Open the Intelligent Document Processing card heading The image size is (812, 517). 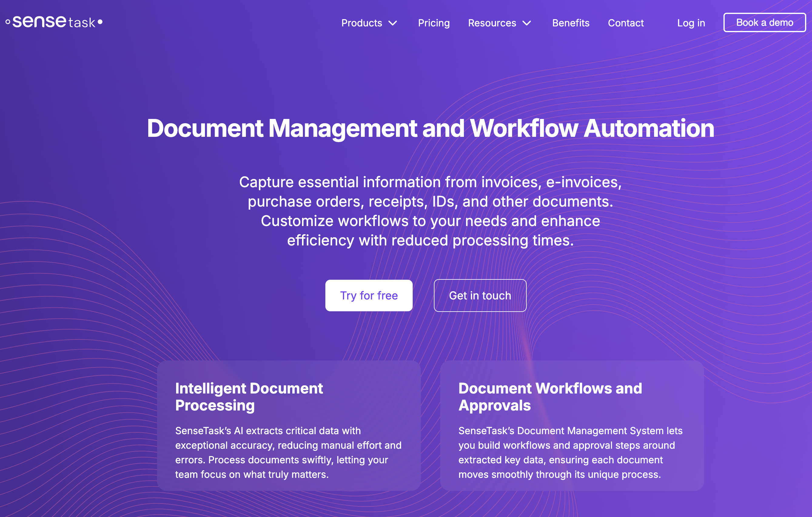pos(249,397)
